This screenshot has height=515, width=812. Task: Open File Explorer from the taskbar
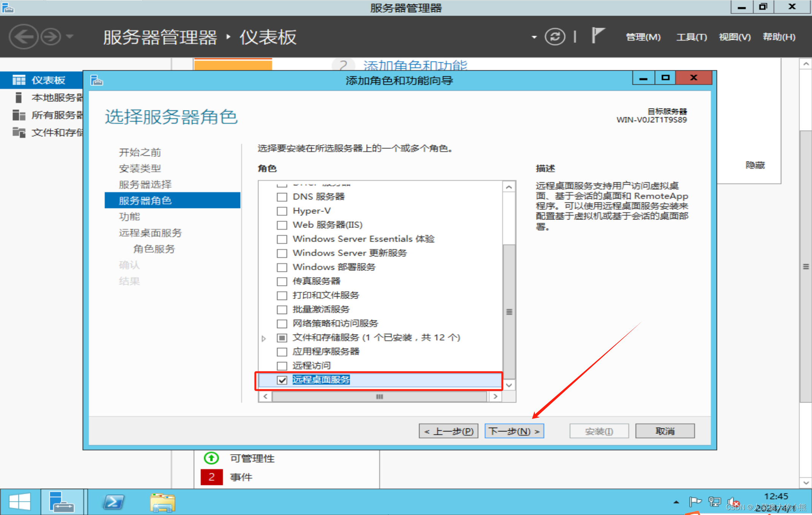point(163,502)
